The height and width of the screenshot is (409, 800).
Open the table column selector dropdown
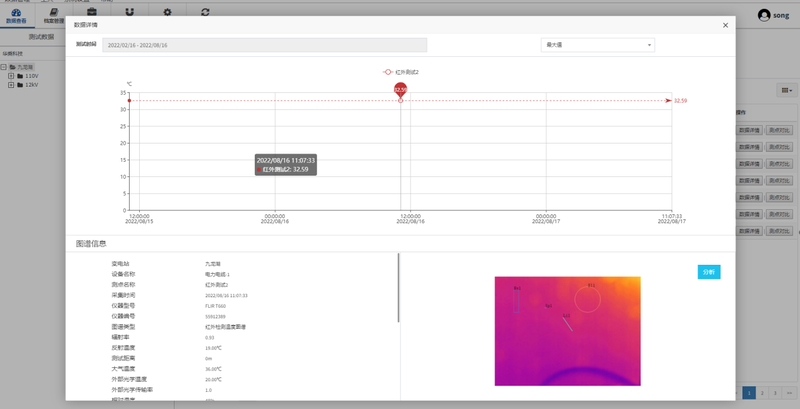[787, 90]
